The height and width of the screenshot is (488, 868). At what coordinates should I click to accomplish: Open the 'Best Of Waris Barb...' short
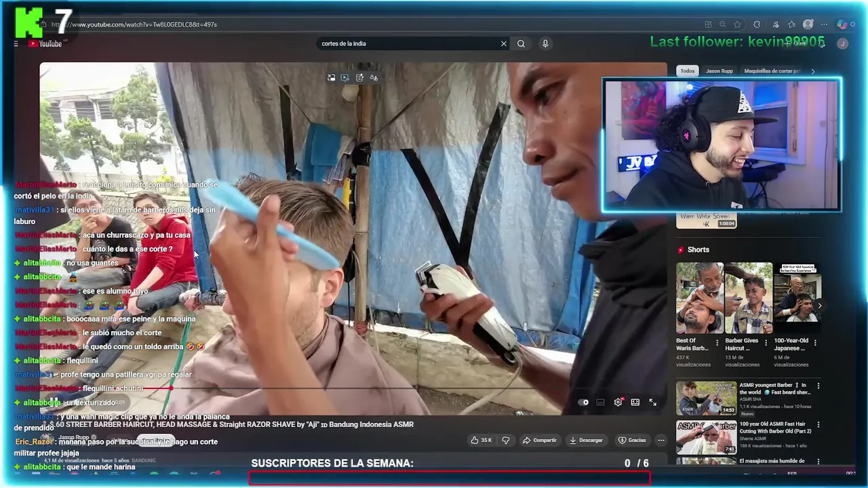[699, 298]
